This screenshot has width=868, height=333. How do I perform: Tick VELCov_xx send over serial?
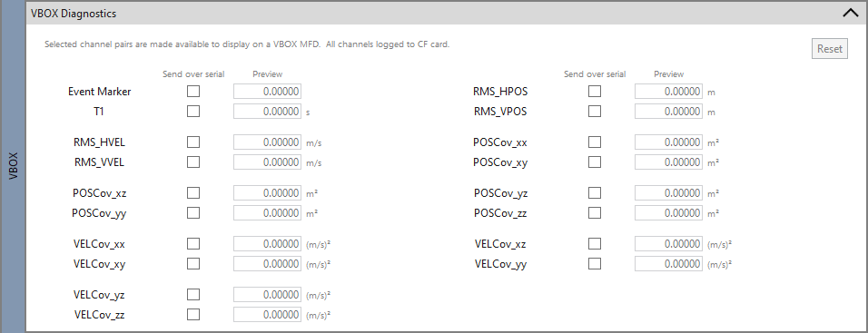click(193, 244)
